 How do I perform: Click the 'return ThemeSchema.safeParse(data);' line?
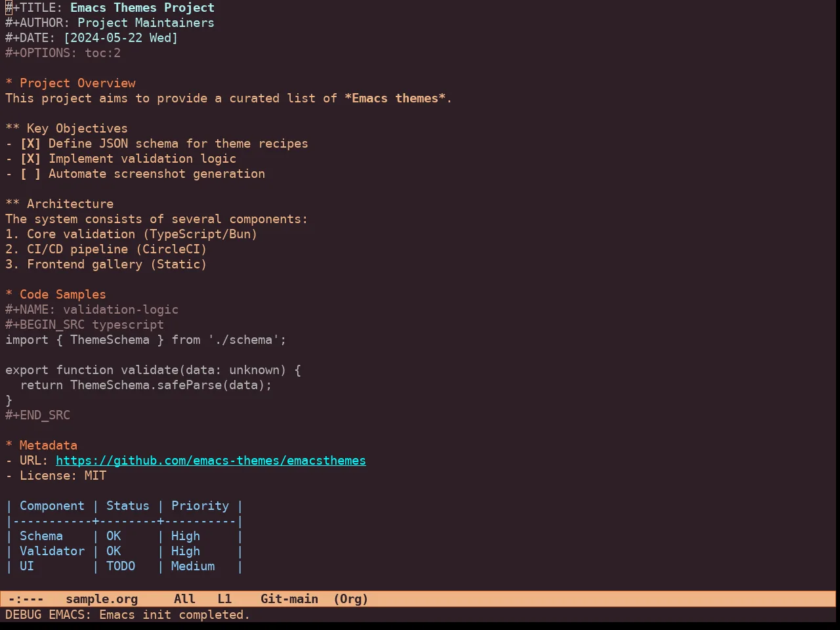[x=146, y=385]
